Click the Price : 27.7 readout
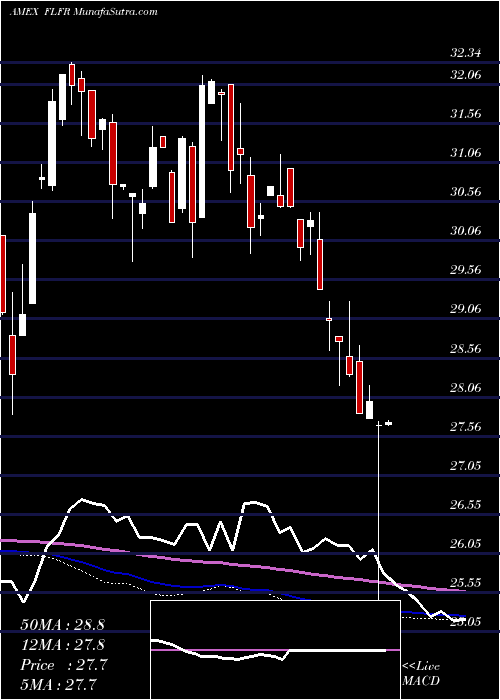Screen dimensions: 500x700 64,665
